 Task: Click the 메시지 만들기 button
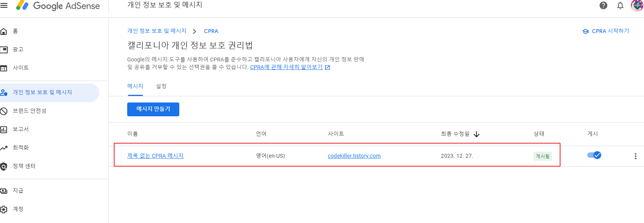(x=153, y=109)
